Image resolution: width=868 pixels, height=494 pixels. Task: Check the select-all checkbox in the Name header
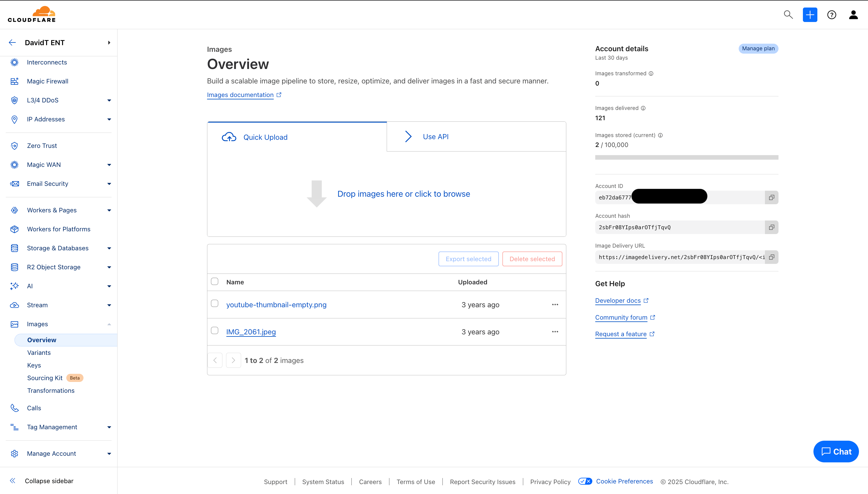coord(215,281)
